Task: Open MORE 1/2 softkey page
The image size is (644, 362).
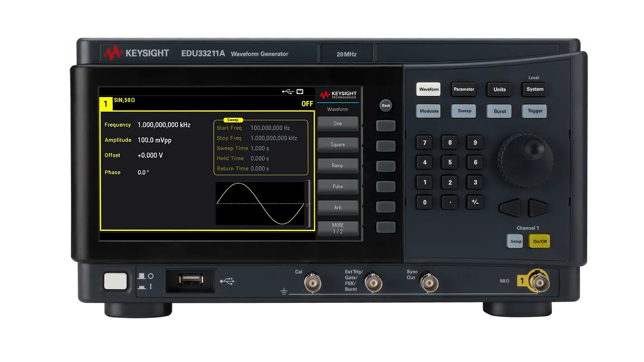Action: pos(338,228)
